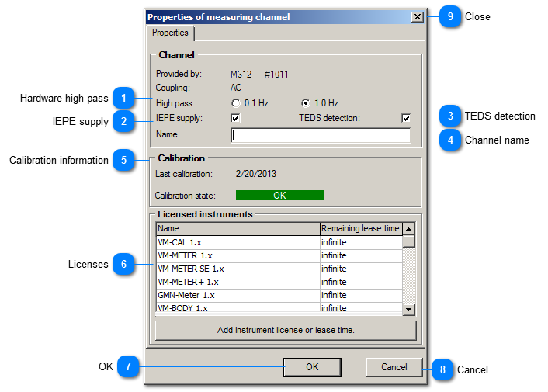Click the numbered callout 1 marker
Image resolution: width=548 pixels, height=392 pixels.
[x=122, y=99]
